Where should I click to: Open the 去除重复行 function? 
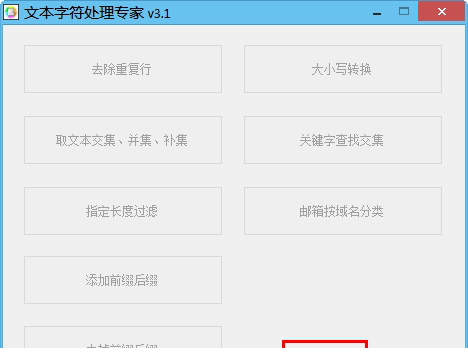(123, 69)
